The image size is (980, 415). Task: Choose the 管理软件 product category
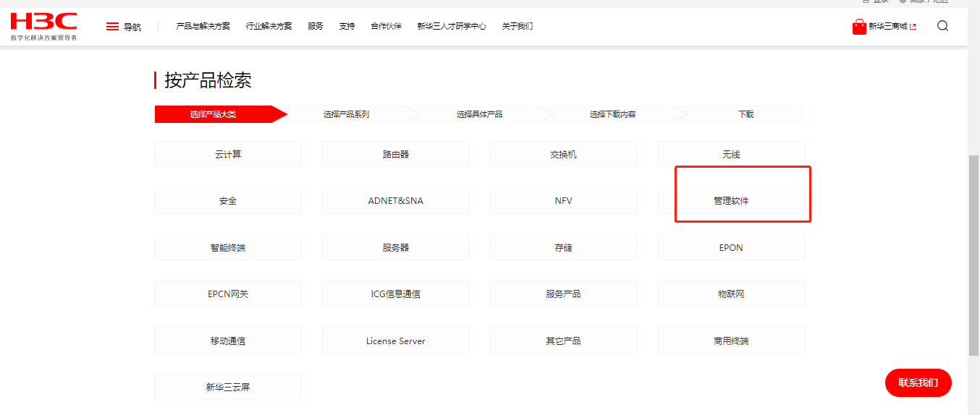(731, 200)
